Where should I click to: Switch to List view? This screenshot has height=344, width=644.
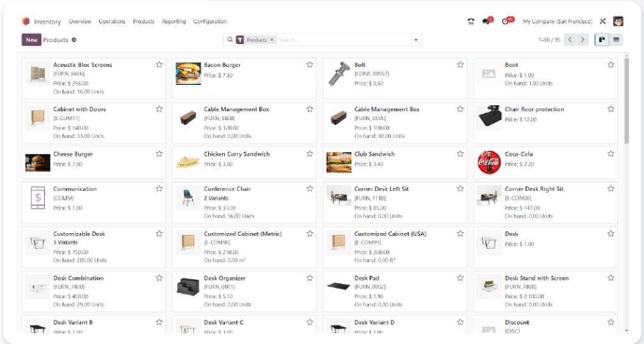pos(616,40)
